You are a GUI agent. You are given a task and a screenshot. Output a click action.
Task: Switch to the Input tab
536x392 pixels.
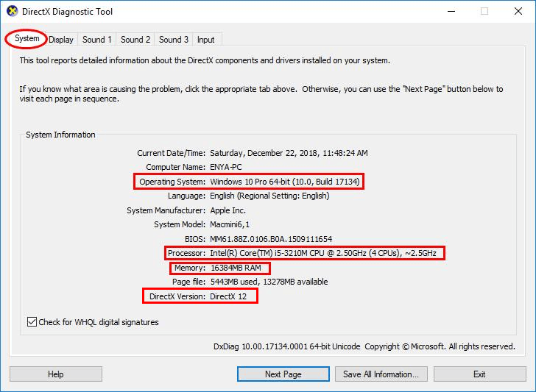(x=206, y=40)
